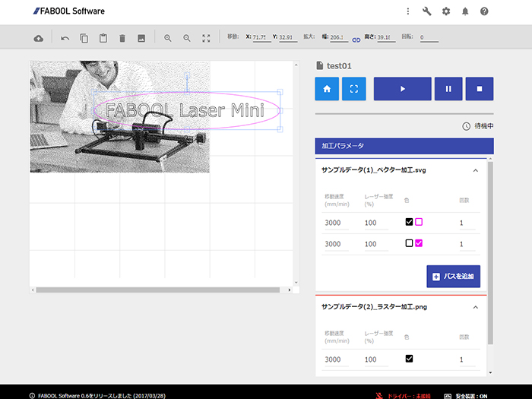Collapse the ラスター加工.png parameter section
532x399 pixels.
coord(476,307)
